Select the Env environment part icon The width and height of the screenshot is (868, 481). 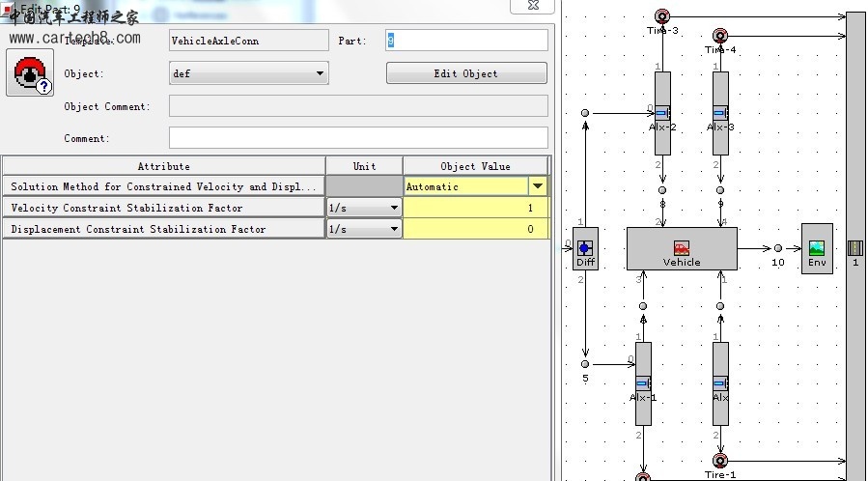817,248
